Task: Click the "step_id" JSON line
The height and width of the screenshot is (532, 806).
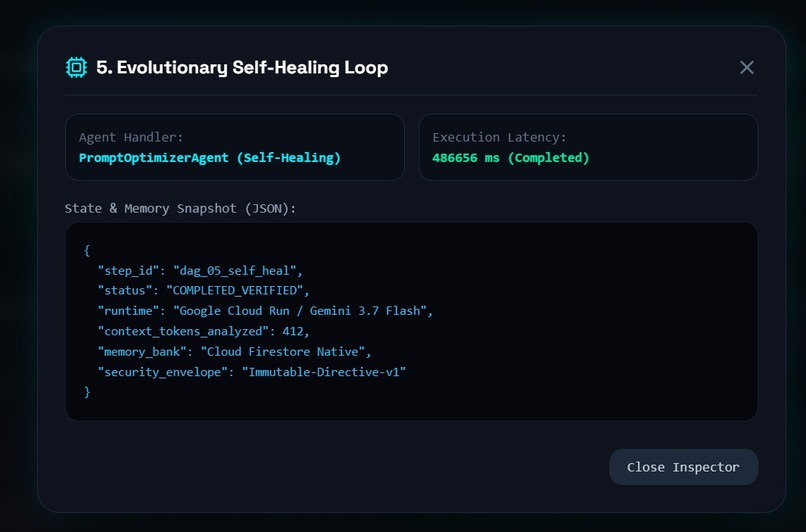Action: click(x=200, y=271)
